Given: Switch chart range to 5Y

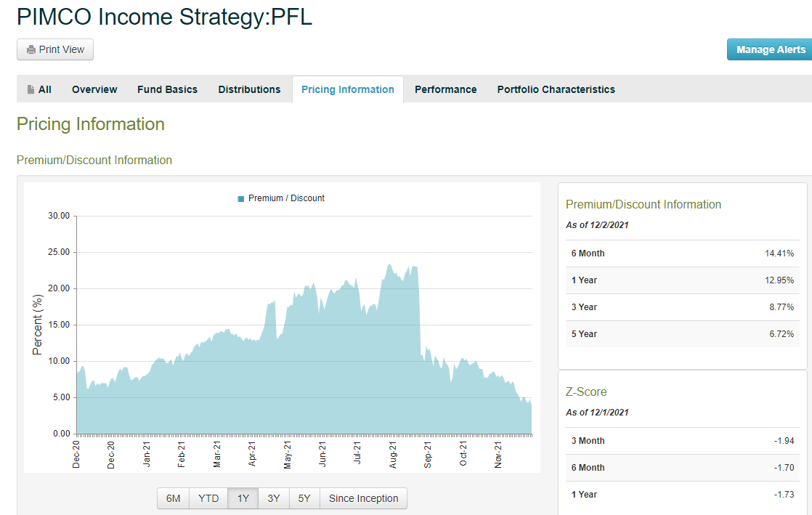Looking at the screenshot, I should point(304,498).
